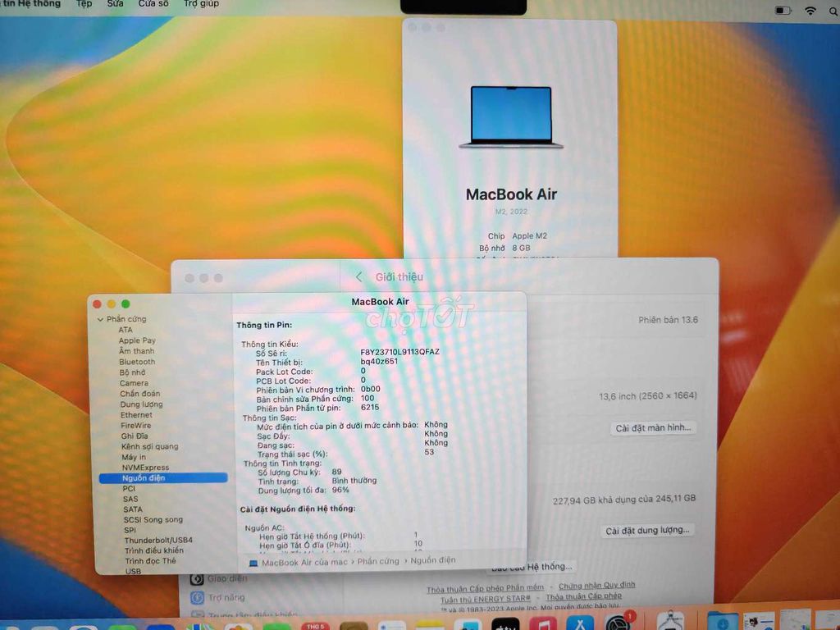Click the 'Bình thường' condition value
The height and width of the screenshot is (630, 840).
(x=354, y=481)
